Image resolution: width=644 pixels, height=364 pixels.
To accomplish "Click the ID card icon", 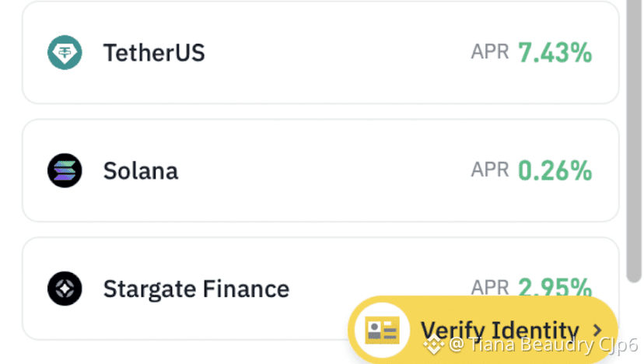I will pos(381,330).
